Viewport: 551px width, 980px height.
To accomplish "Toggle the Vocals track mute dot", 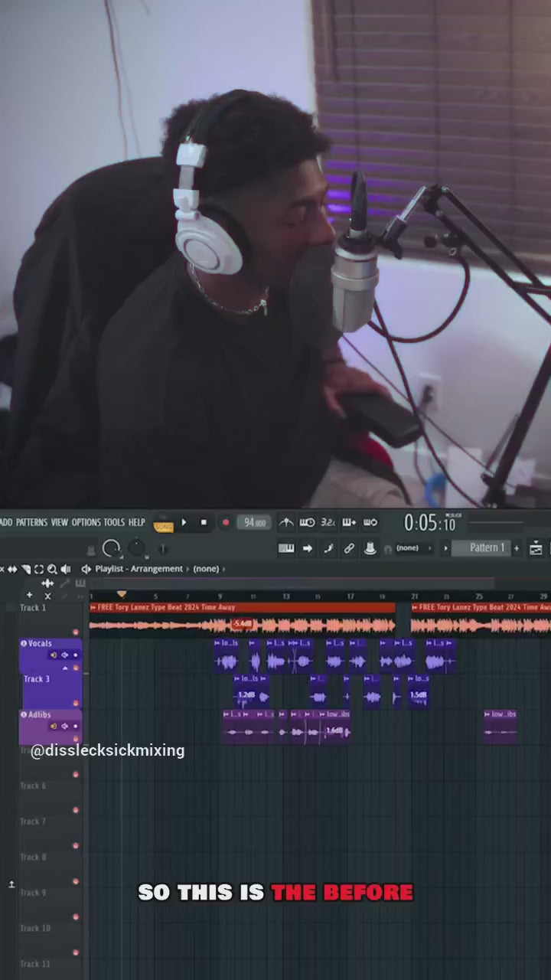I will (75, 655).
